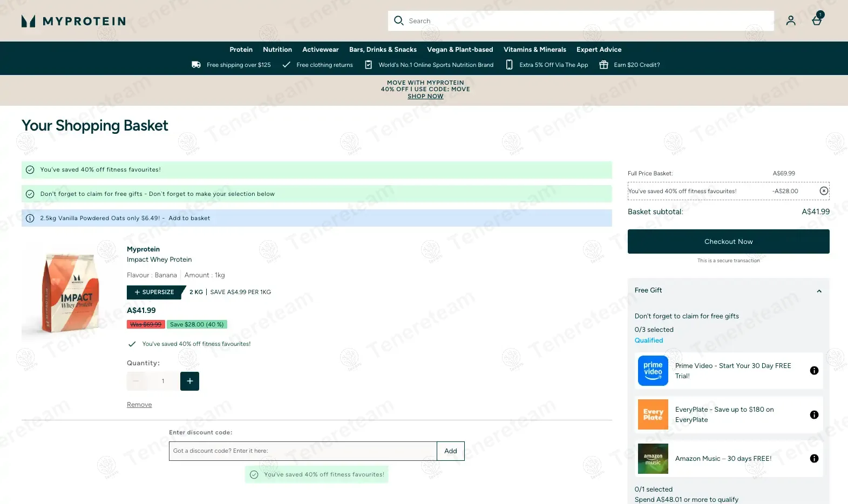Click Extra 5% Off Via The App
848x504 pixels.
coord(554,65)
